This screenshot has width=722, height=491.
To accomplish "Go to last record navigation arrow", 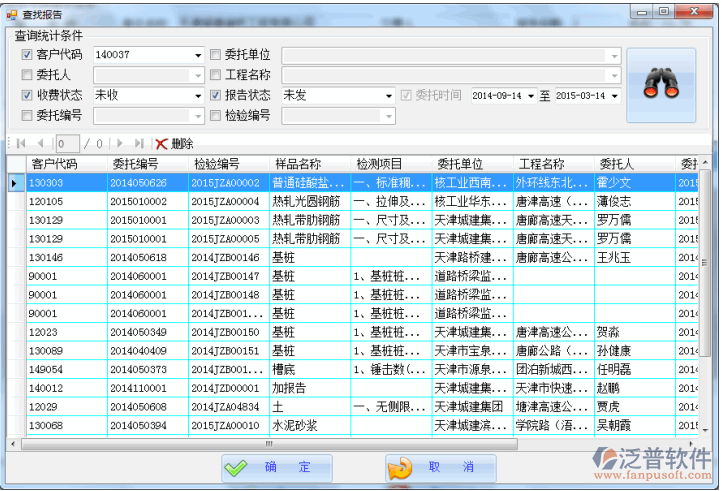I will click(139, 144).
